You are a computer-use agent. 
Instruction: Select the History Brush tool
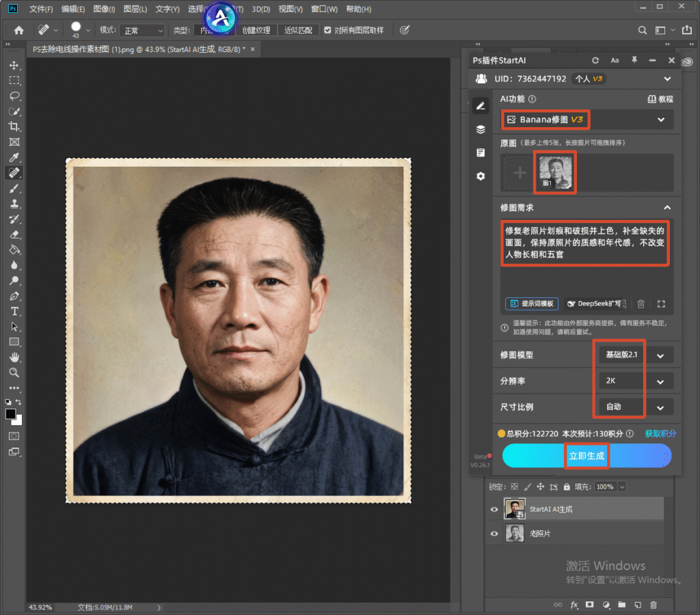coord(14,219)
